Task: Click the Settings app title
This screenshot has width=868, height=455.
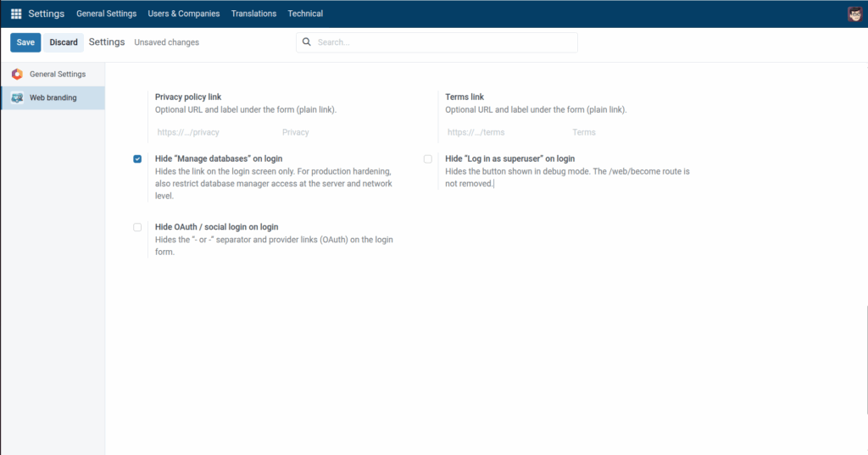Action: click(x=47, y=14)
